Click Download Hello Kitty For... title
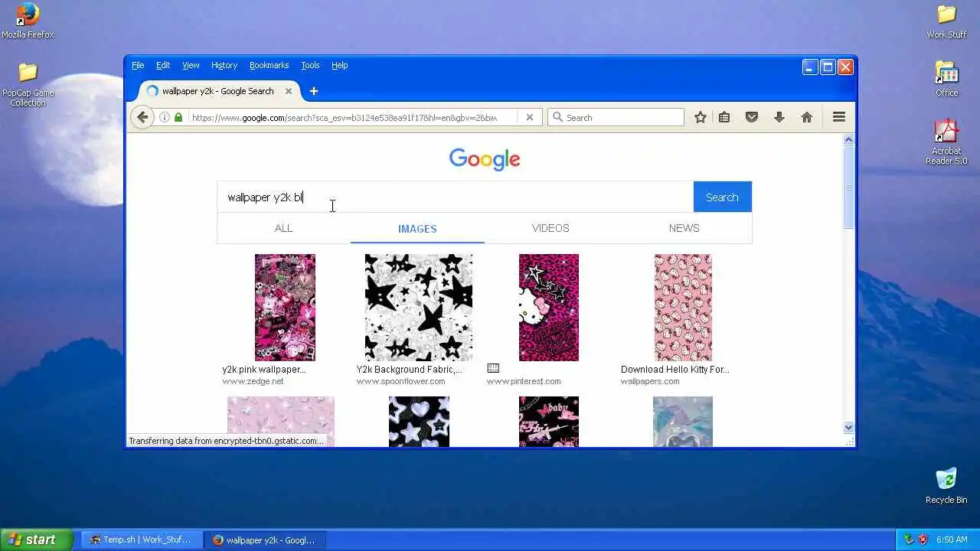 tap(675, 369)
